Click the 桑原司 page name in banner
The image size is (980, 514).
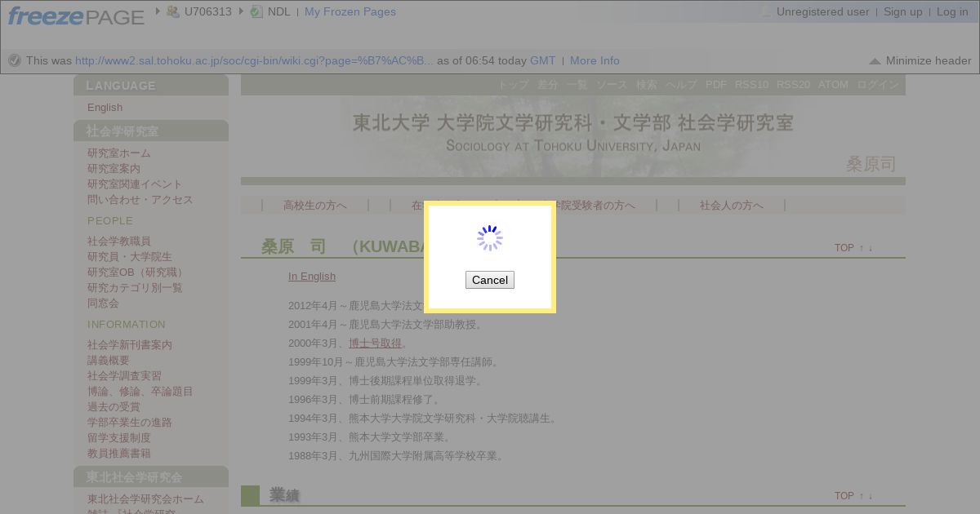click(x=871, y=164)
